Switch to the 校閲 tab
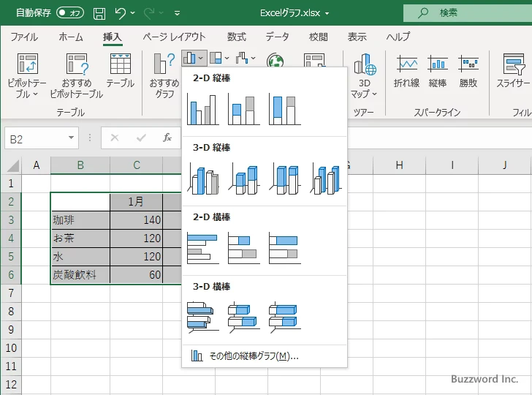The width and height of the screenshot is (532, 395). 319,37
